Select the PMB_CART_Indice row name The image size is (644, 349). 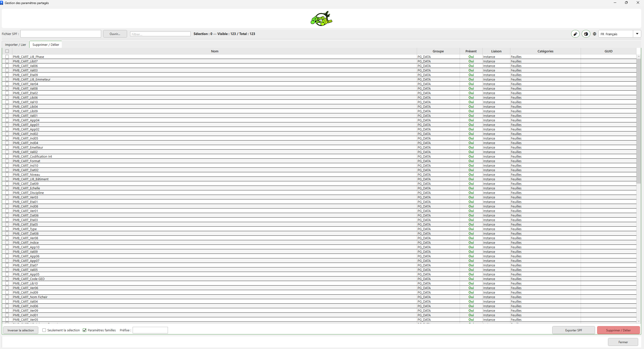26,242
